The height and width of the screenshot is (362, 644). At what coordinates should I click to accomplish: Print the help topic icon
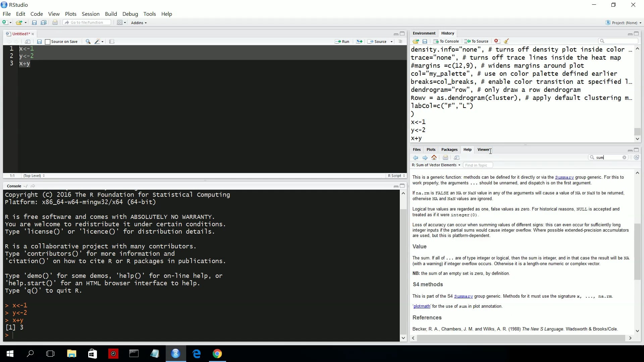tap(445, 158)
